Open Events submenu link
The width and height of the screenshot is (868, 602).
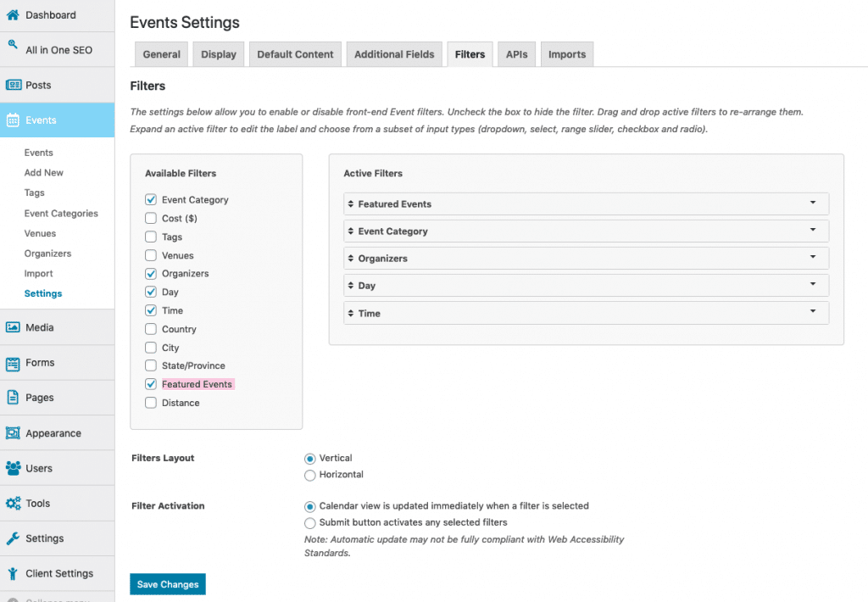[39, 153]
